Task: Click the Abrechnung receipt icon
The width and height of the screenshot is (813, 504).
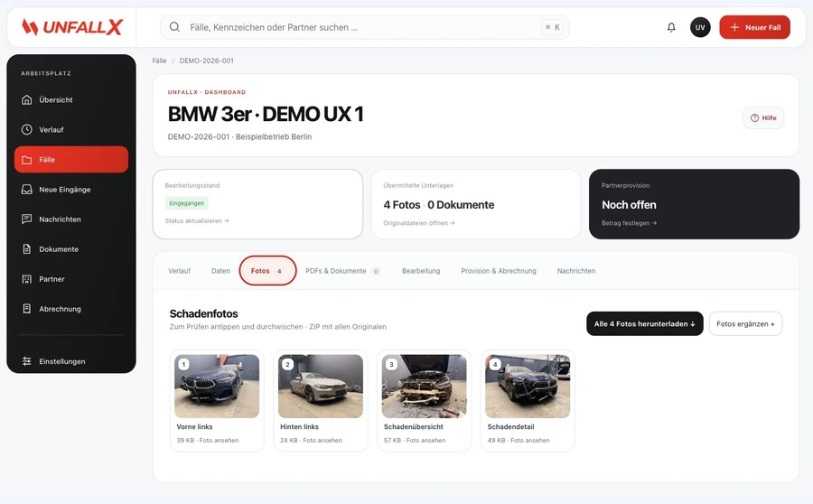Action: click(x=27, y=309)
